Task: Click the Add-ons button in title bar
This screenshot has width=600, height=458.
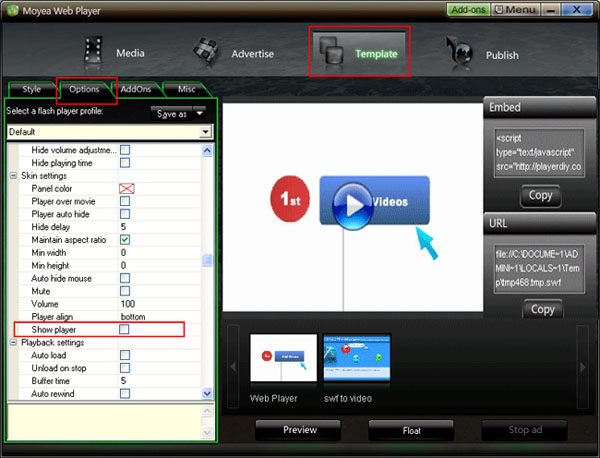Action: [468, 10]
